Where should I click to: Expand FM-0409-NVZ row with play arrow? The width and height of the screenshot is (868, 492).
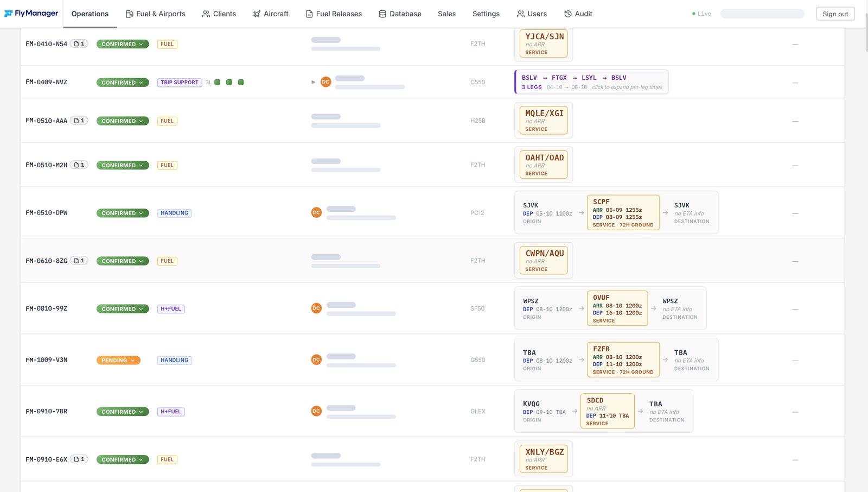point(313,82)
